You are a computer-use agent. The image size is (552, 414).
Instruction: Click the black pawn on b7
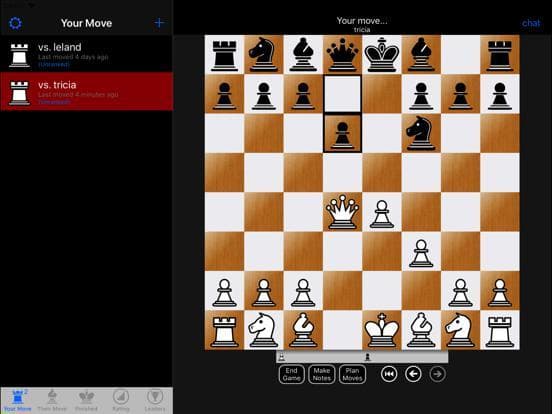coord(264,95)
